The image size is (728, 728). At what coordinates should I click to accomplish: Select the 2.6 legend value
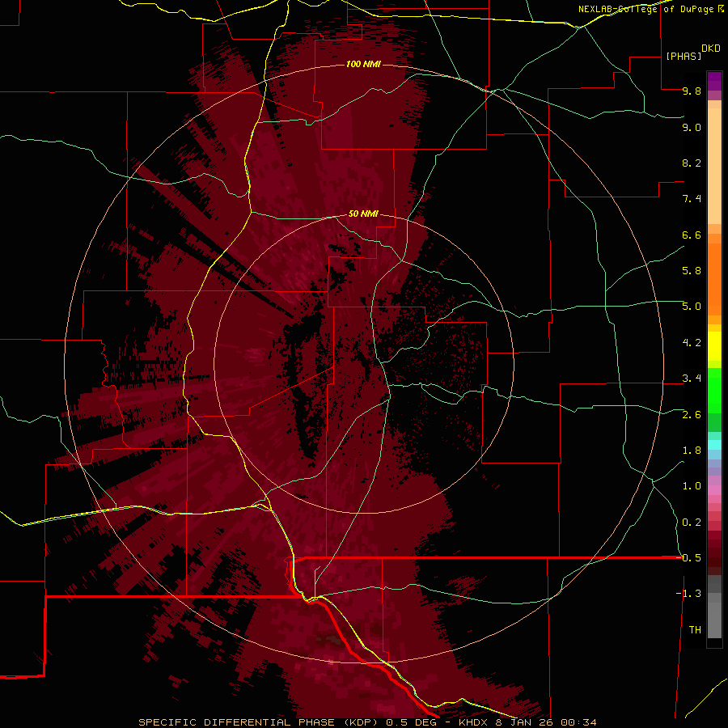point(692,415)
